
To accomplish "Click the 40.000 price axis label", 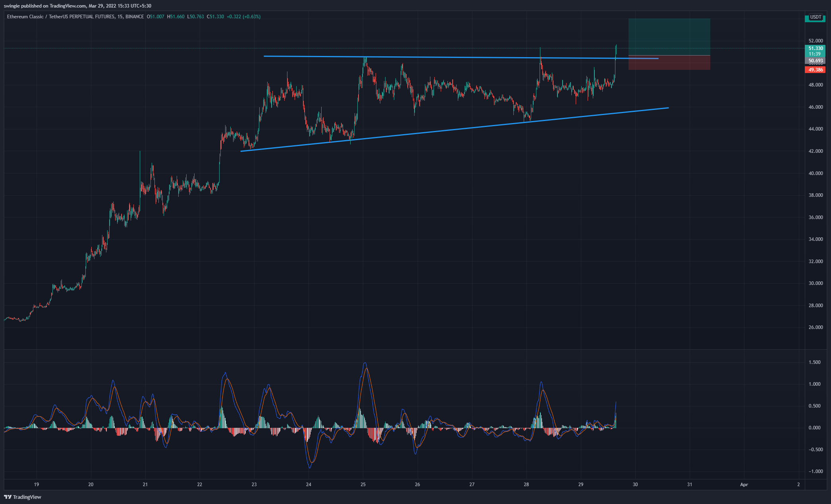I will click(x=816, y=173).
